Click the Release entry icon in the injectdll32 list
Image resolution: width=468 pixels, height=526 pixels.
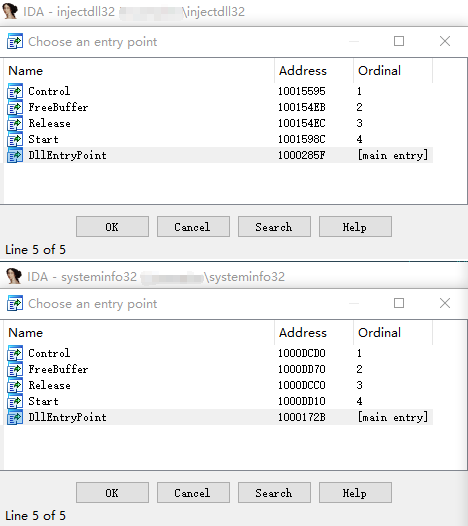15,123
